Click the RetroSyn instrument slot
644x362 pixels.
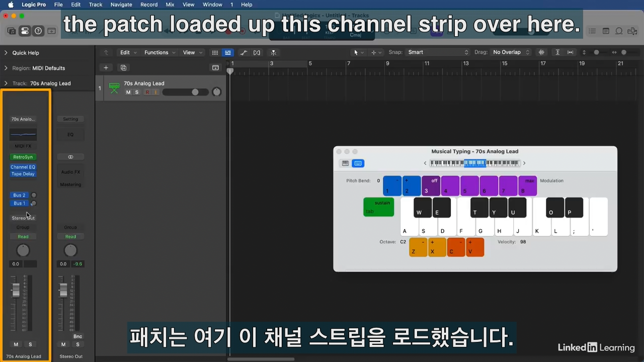(x=23, y=157)
